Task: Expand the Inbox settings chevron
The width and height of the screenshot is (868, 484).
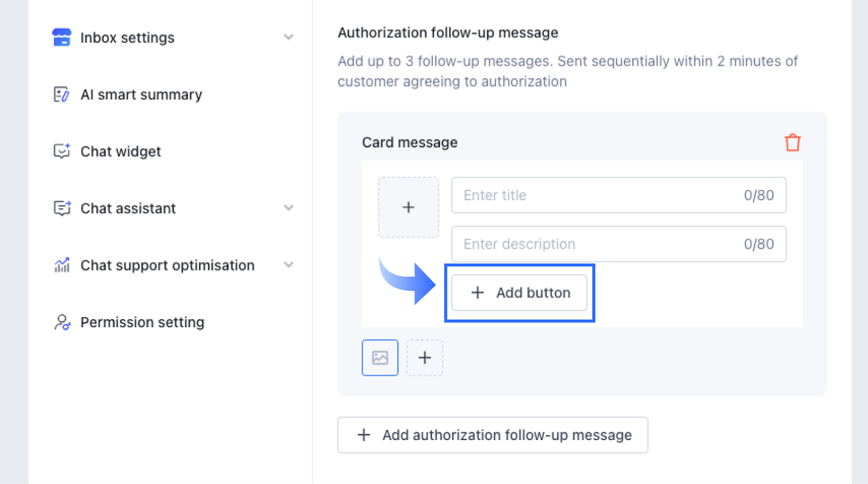Action: pos(289,37)
